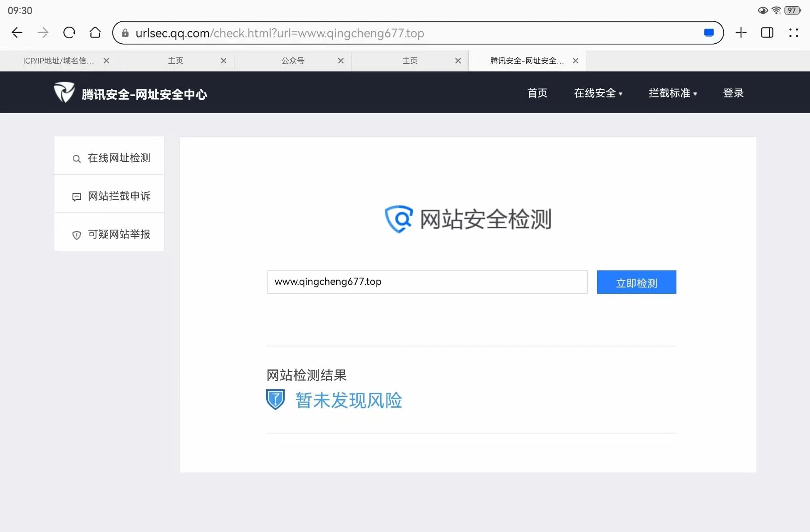
Task: Open the 登录 login link
Action: pyautogui.click(x=733, y=93)
